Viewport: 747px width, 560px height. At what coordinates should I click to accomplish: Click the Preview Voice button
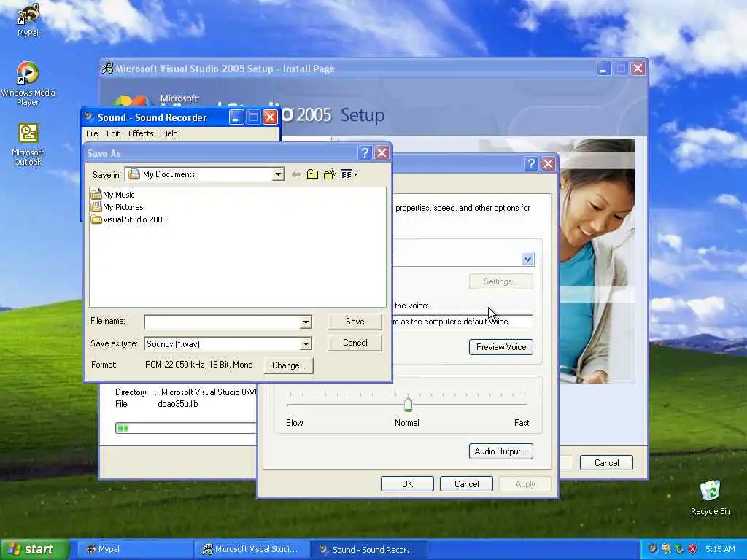tap(501, 347)
